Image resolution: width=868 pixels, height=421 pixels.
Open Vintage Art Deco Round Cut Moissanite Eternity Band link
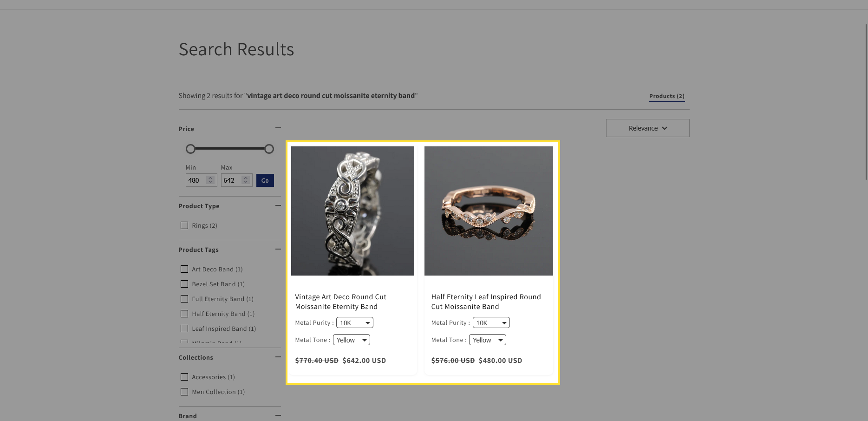[x=340, y=302]
